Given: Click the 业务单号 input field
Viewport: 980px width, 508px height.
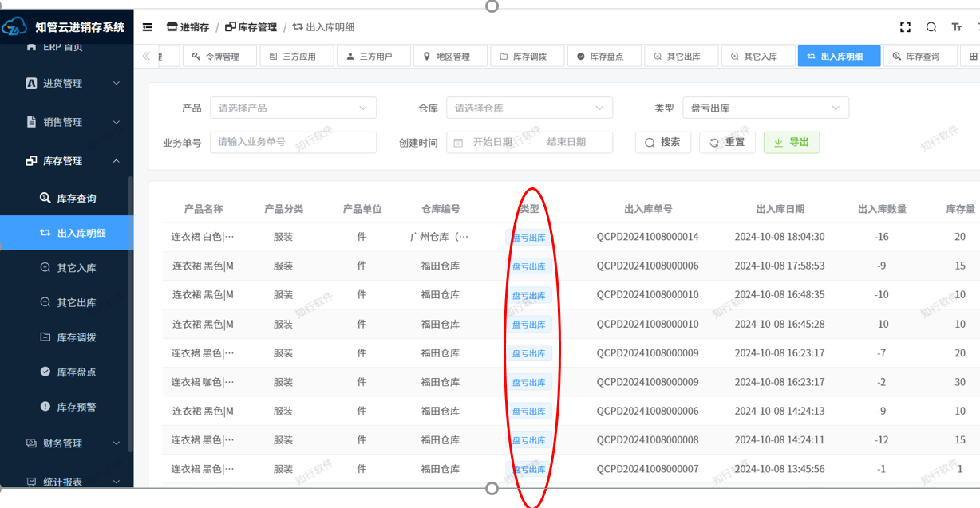Looking at the screenshot, I should coord(293,143).
